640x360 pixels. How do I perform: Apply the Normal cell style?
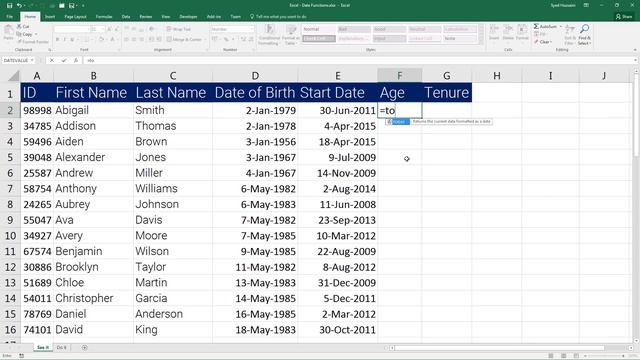coord(319,29)
